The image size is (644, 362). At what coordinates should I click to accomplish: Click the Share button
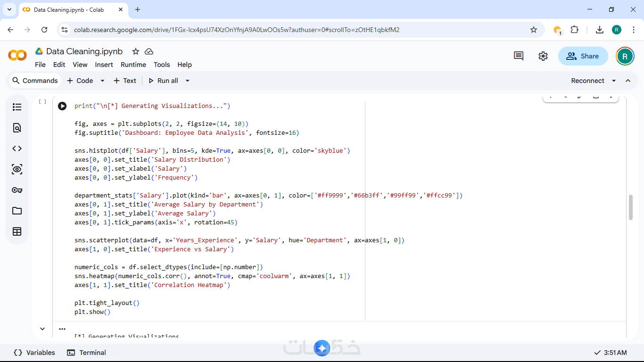click(x=583, y=56)
